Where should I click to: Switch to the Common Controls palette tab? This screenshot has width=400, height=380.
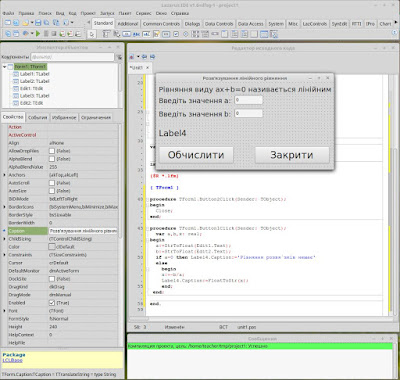(161, 24)
